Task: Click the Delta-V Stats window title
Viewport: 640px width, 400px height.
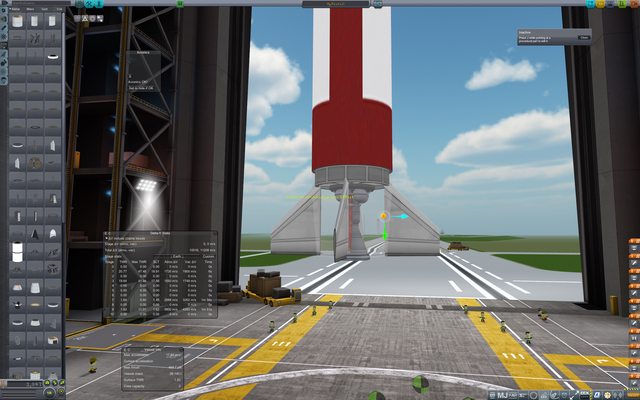Action: tap(160, 233)
